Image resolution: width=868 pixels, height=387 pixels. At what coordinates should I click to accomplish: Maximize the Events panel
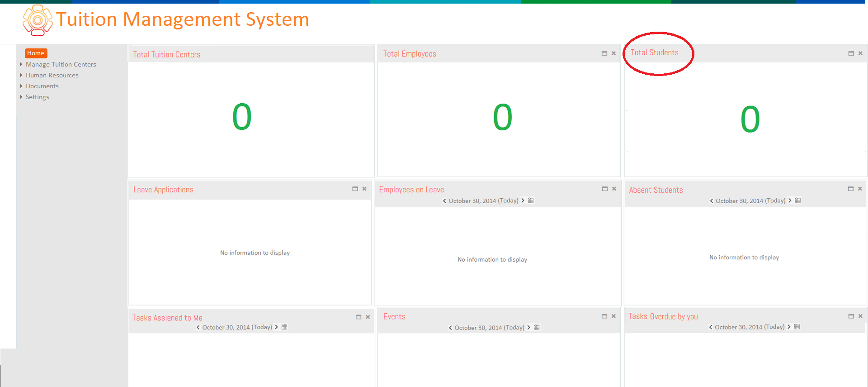point(604,316)
